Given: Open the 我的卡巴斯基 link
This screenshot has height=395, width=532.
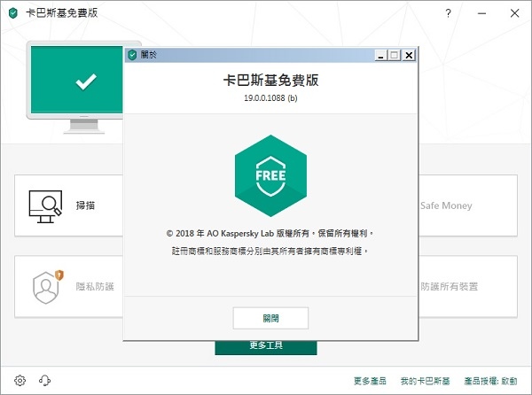Looking at the screenshot, I should point(425,381).
